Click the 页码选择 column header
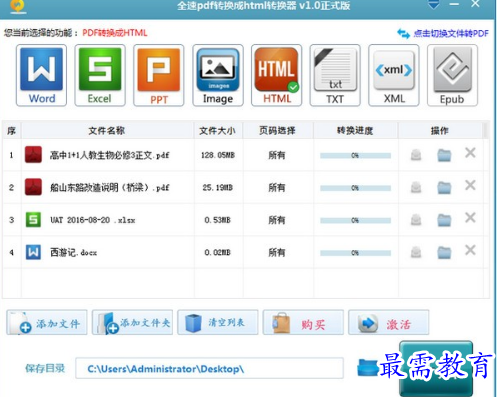Image resolution: width=501 pixels, height=397 pixels. 278,130
